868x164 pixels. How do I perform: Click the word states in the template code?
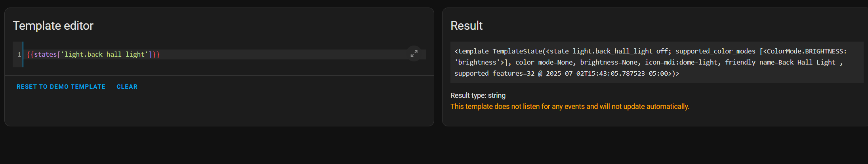click(46, 54)
